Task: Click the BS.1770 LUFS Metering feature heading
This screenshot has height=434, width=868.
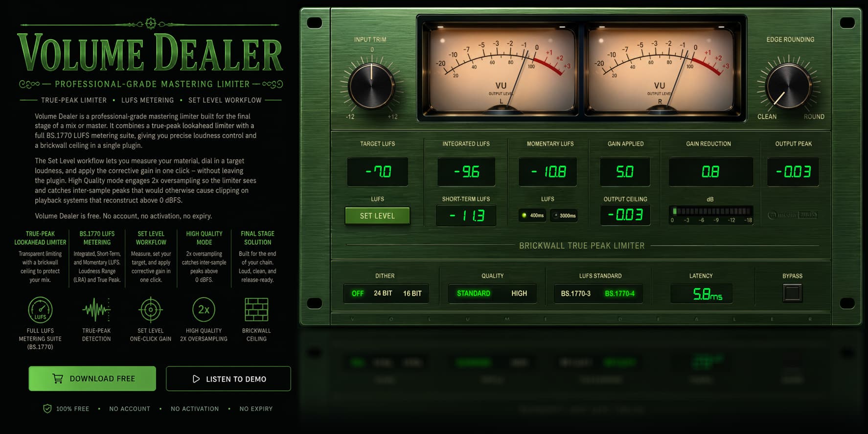Action: pyautogui.click(x=97, y=238)
